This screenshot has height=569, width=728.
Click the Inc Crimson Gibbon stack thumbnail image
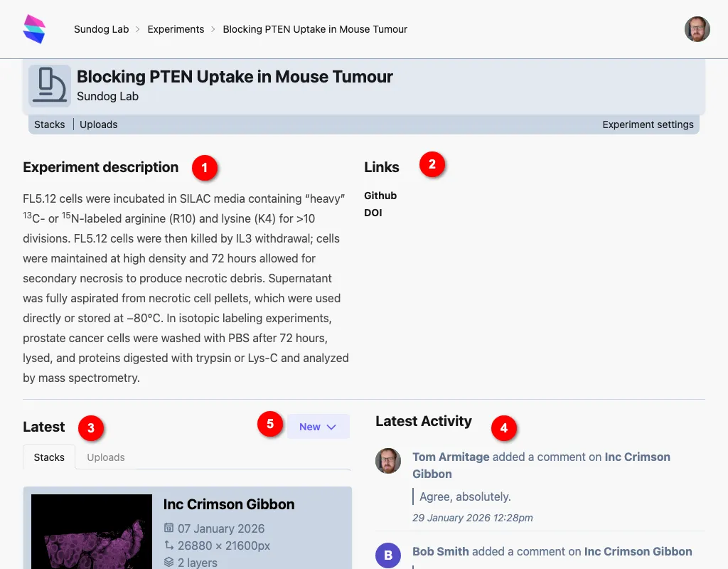pyautogui.click(x=91, y=530)
